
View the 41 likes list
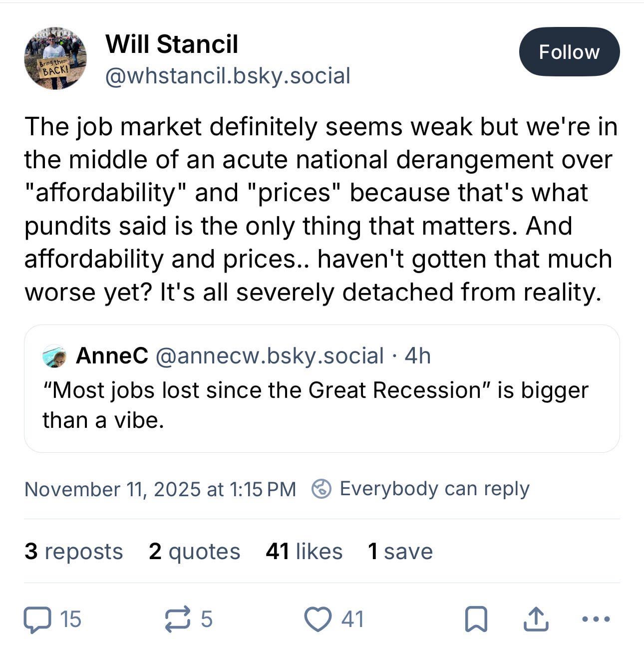click(304, 552)
